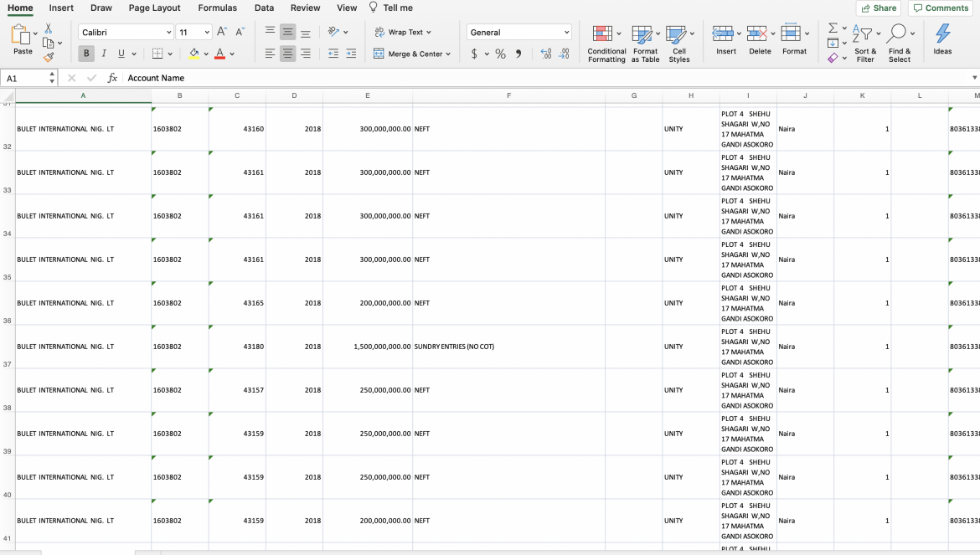980x555 pixels.
Task: Expand the borders dropdown arrow
Action: coord(170,54)
